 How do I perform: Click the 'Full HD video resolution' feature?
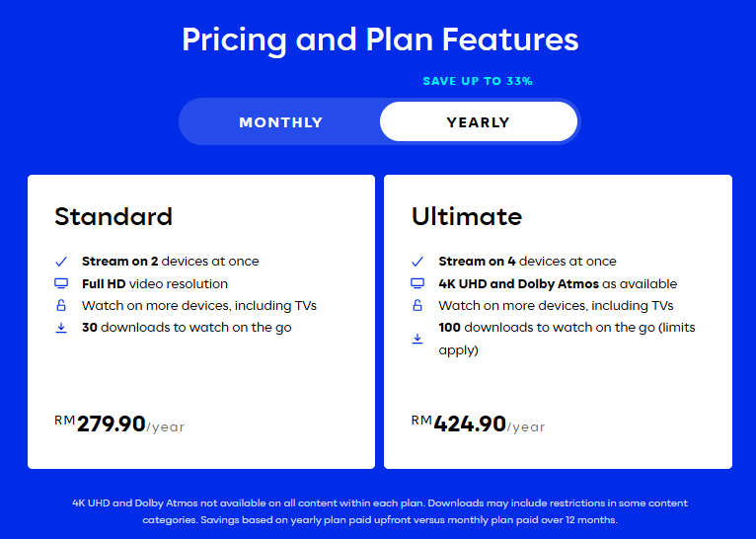tap(155, 284)
